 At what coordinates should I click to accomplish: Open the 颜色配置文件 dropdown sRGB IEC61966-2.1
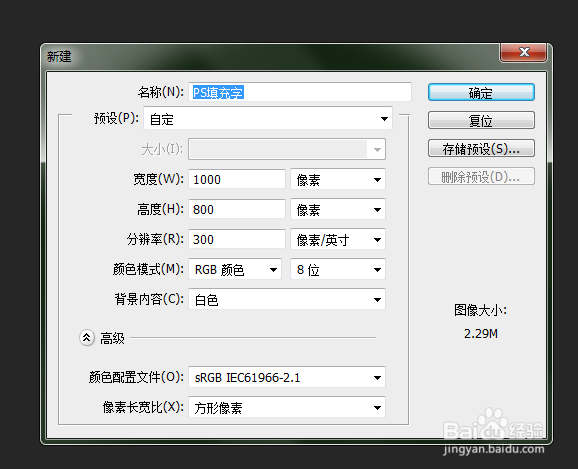pos(287,378)
